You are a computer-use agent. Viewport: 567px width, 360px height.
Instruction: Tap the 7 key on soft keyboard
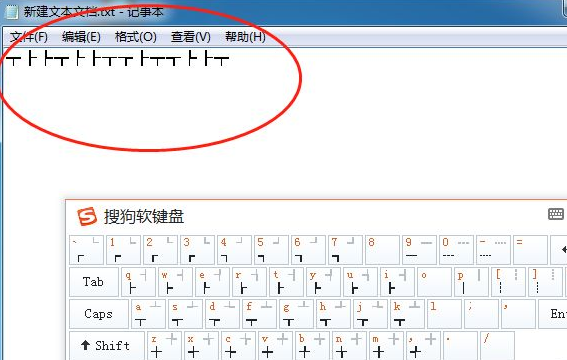[345, 250]
